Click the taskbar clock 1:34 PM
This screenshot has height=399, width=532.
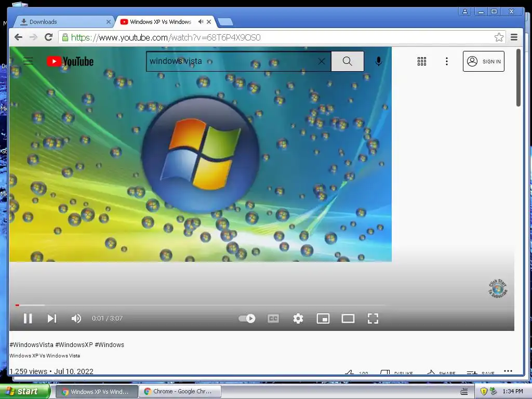[x=513, y=392]
